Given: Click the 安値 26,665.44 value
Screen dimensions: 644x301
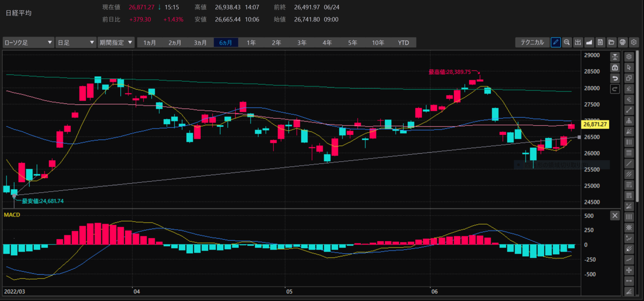Looking at the screenshot, I should point(228,19).
